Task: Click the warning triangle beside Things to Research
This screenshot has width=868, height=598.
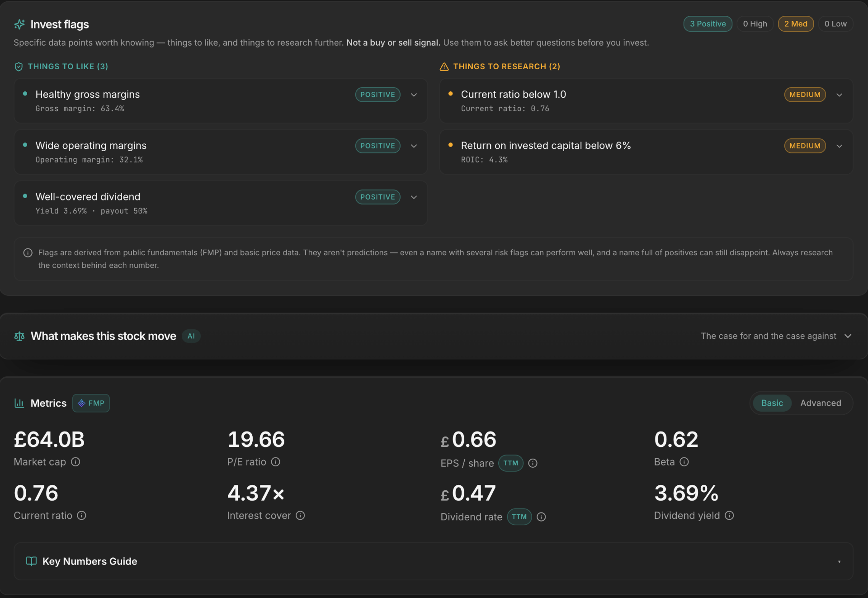Action: coord(444,66)
